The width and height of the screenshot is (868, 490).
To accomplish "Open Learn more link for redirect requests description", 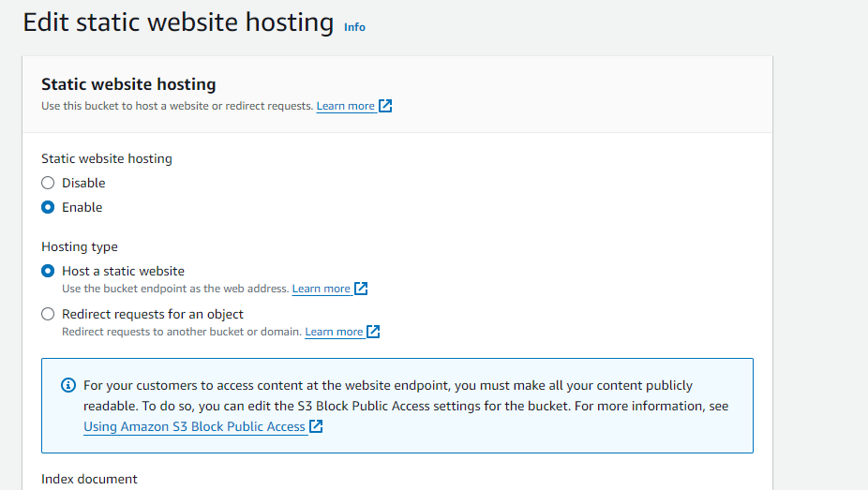I will 334,332.
